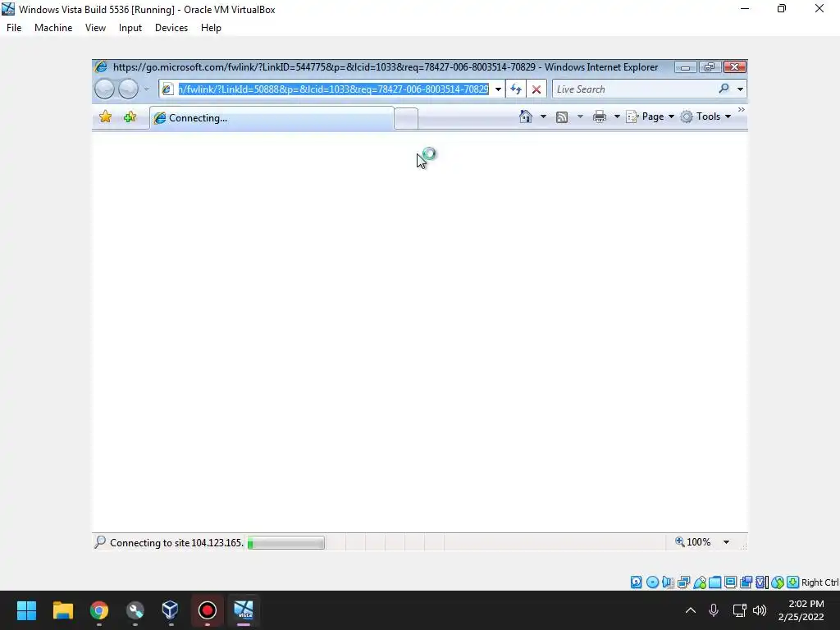Open Google Chrome from the taskbar
The image size is (840, 630).
point(99,610)
